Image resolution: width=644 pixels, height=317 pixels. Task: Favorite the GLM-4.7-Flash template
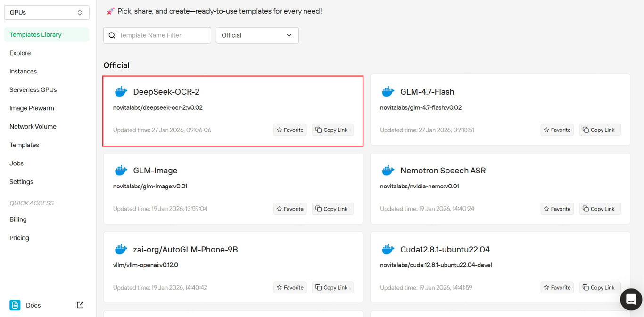557,130
